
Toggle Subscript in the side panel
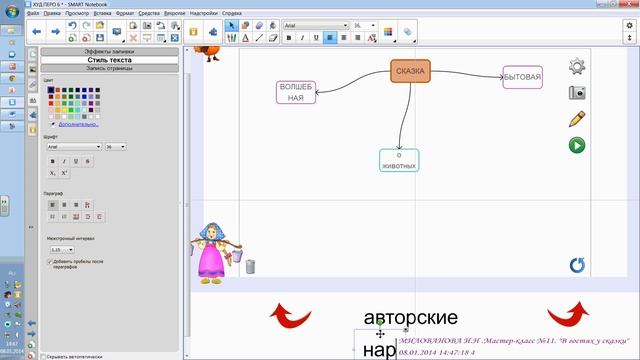(52, 173)
